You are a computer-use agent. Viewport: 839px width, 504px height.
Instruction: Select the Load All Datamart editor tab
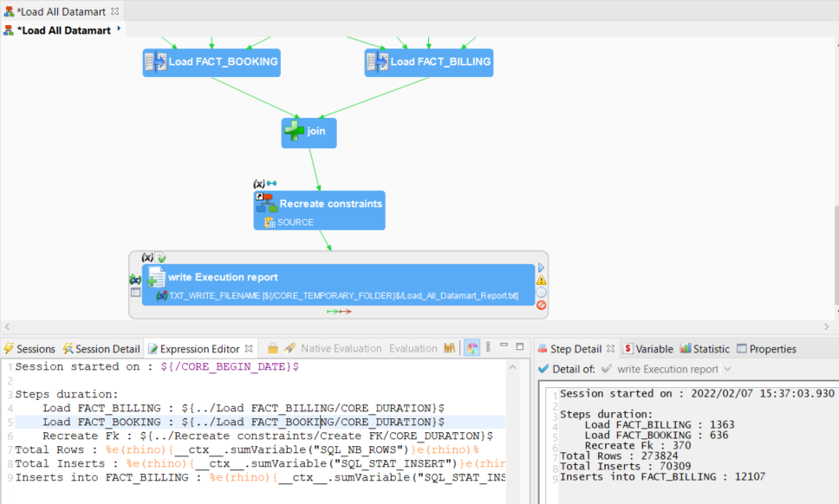click(61, 11)
